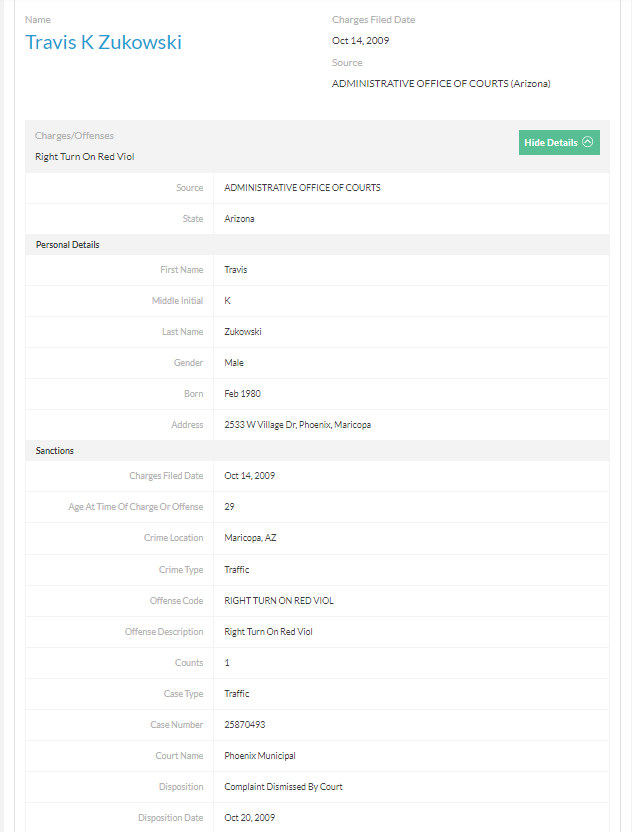Click the Offense Code value in capitals
The image size is (632, 832).
point(279,601)
